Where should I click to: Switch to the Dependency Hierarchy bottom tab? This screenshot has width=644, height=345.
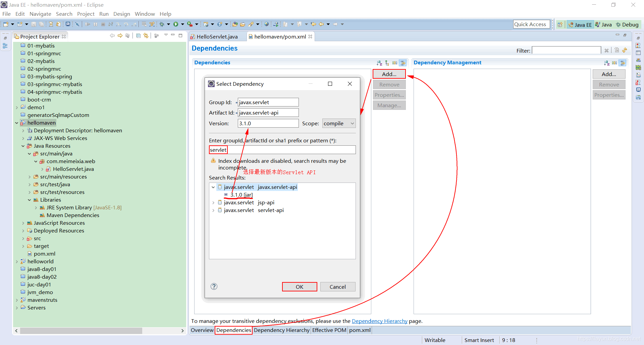click(x=281, y=330)
